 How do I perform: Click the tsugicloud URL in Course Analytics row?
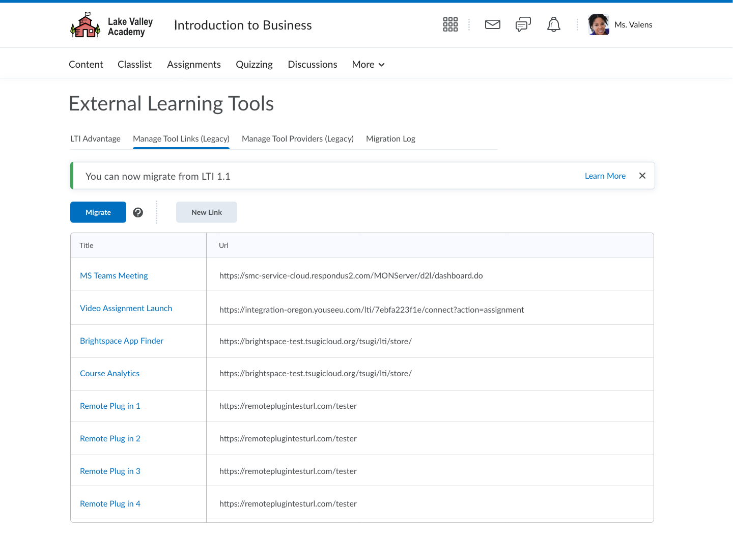316,373
